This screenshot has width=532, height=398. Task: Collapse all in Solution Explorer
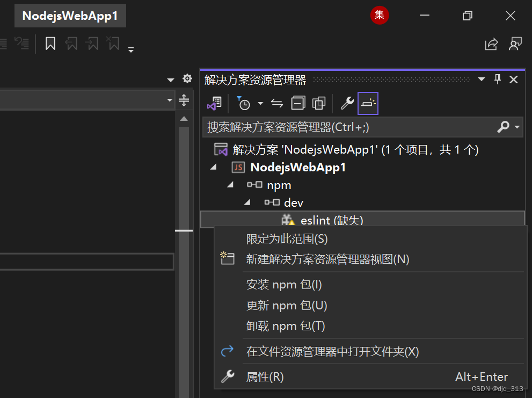click(x=298, y=103)
